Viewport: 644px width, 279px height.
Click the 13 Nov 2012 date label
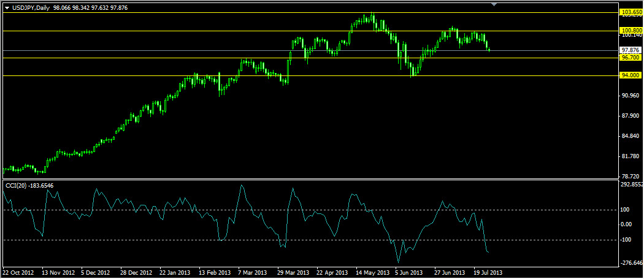tap(58, 273)
